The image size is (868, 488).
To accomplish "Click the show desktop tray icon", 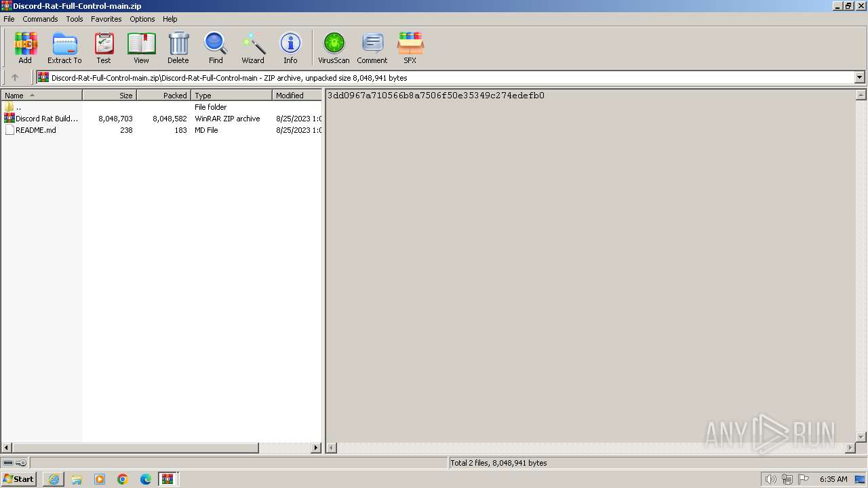I will click(860, 479).
